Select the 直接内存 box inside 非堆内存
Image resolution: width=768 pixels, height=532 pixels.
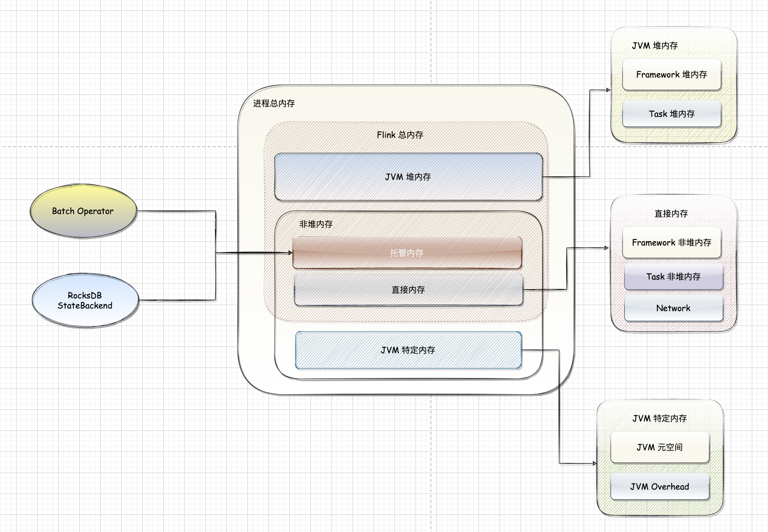(x=408, y=290)
